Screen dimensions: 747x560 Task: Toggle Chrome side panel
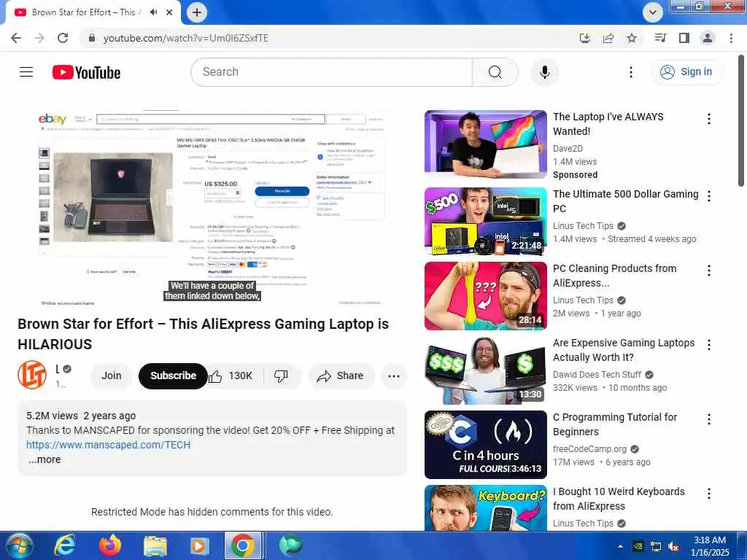[x=684, y=38]
